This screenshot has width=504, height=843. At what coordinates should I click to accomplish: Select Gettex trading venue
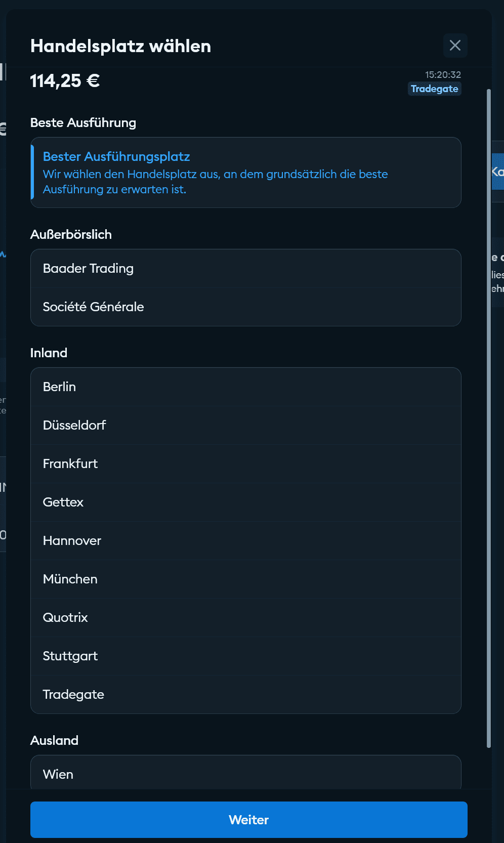245,502
